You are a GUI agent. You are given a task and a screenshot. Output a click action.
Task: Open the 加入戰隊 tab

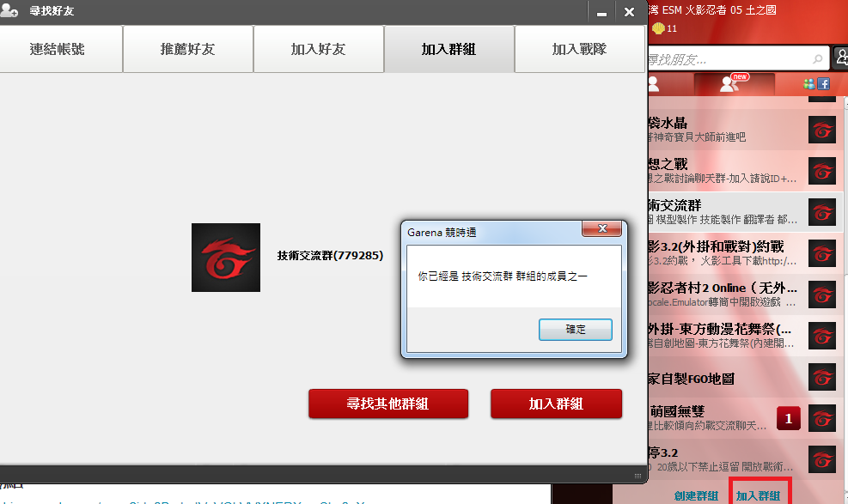point(579,49)
